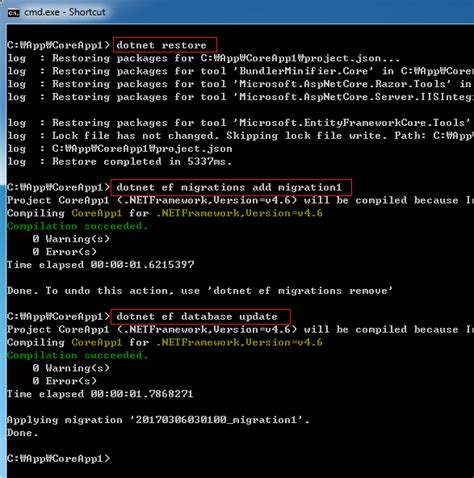Click the 'Time elapsed 00:00:01.7868271' line

pos(100,394)
